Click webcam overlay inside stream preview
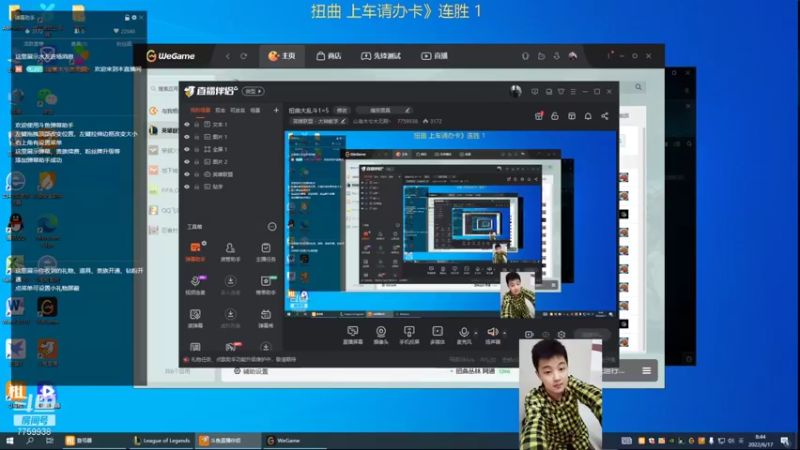The height and width of the screenshot is (450, 800). click(x=517, y=294)
